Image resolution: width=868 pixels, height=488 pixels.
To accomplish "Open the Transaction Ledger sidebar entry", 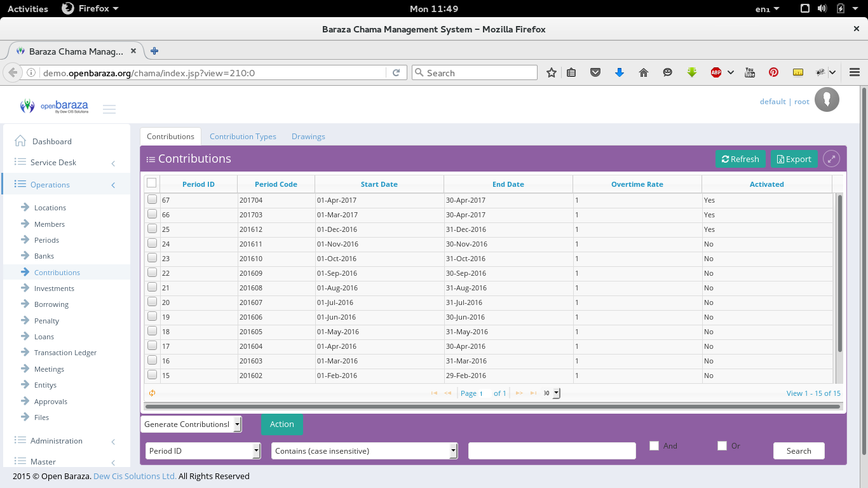I will tap(64, 352).
